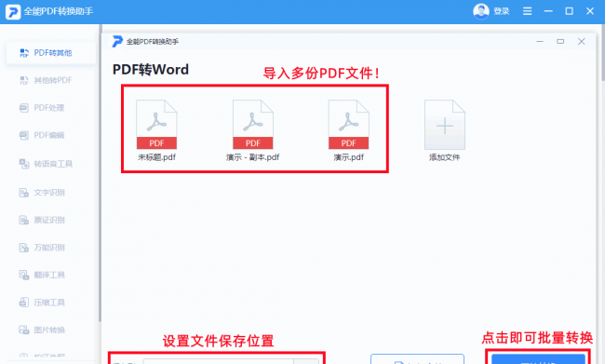Open 万能识别 from the sidebar
This screenshot has height=364, width=605.
point(42,248)
